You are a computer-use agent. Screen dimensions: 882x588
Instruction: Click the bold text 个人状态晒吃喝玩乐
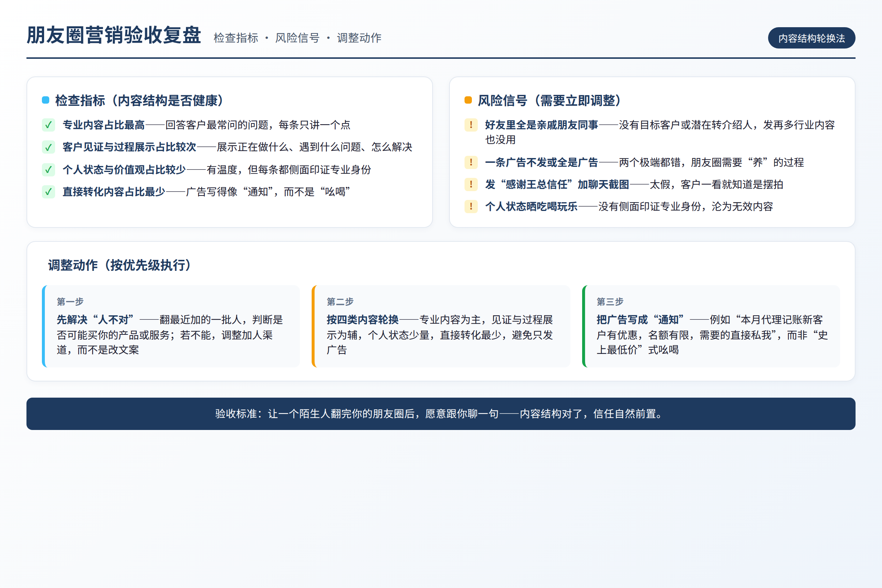click(x=531, y=206)
